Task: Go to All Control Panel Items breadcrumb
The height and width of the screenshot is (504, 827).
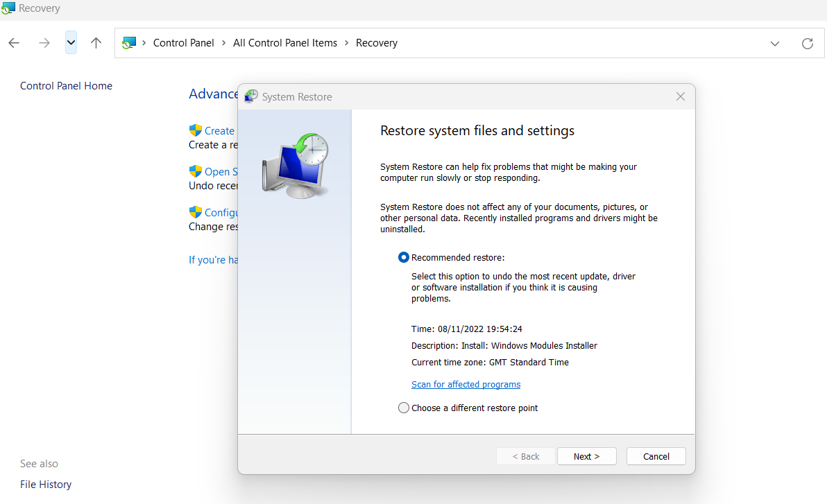Action: pyautogui.click(x=284, y=43)
